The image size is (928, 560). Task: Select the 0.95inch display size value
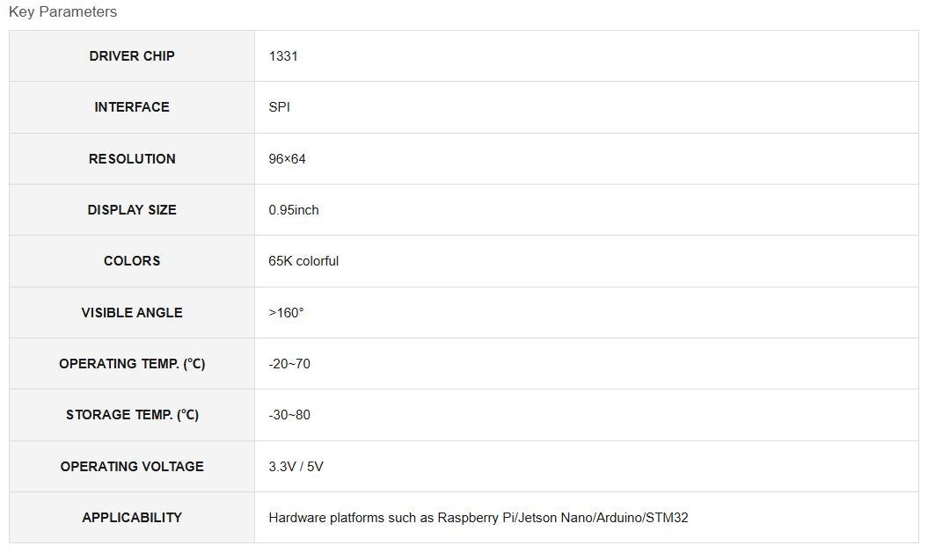point(294,210)
